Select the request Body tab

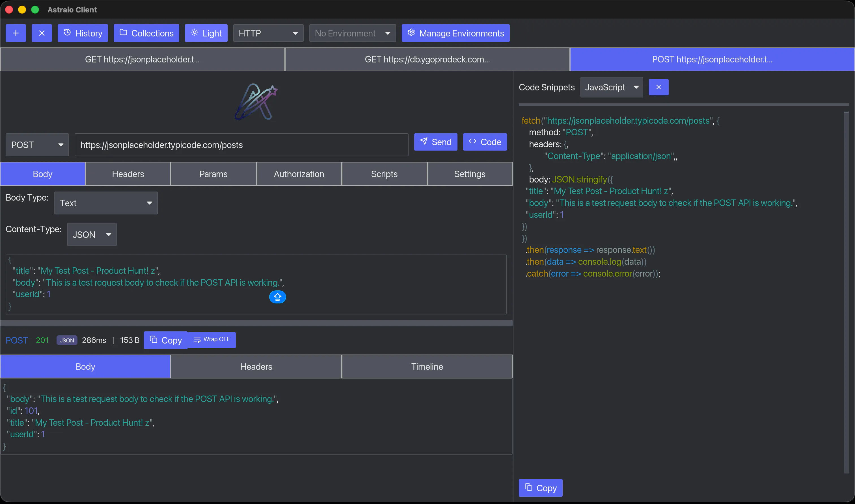click(42, 174)
